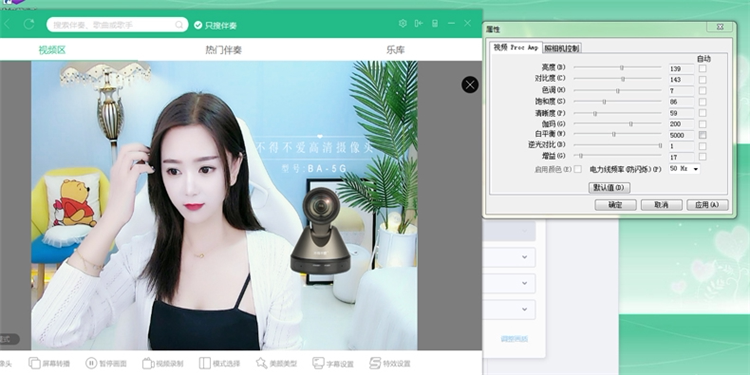
Task: Click the 饱和度 saturation slider handle
Action: (604, 102)
